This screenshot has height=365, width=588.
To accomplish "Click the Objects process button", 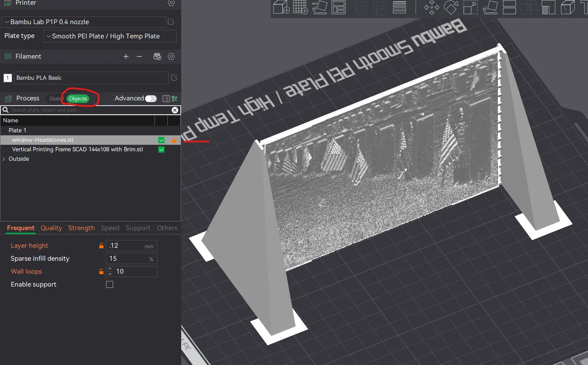I will [x=78, y=98].
